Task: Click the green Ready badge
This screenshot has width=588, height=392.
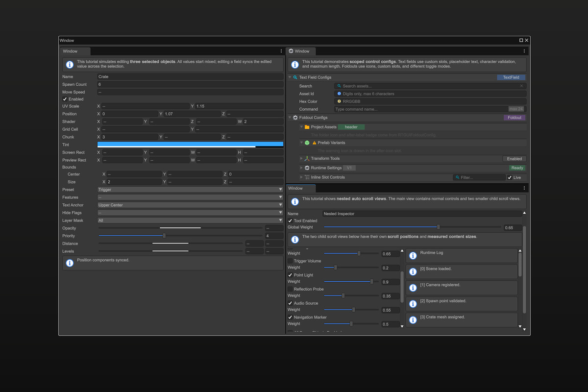Action: (517, 168)
